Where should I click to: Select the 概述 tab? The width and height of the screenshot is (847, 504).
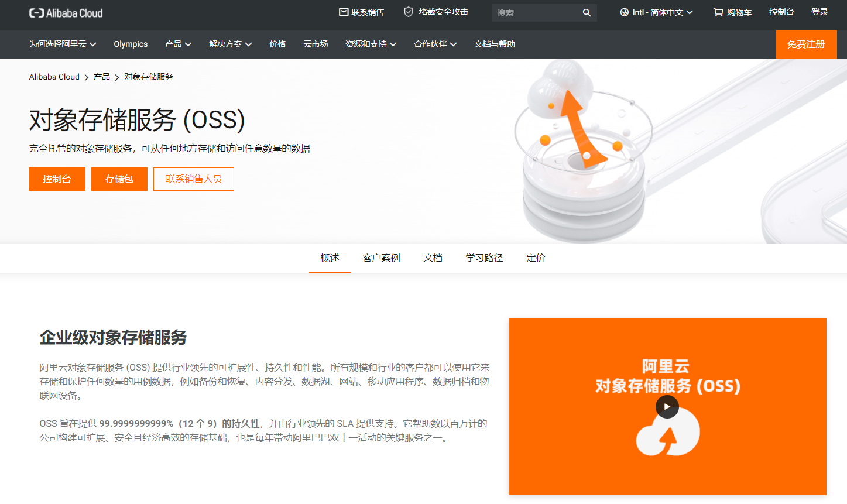click(330, 258)
